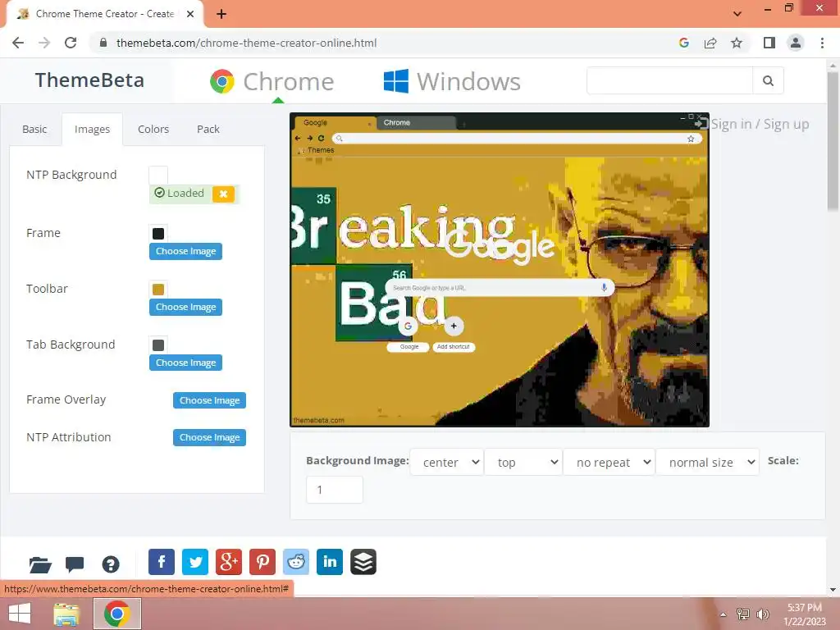Choose an image for Toolbar
840x630 pixels.
coord(186,307)
